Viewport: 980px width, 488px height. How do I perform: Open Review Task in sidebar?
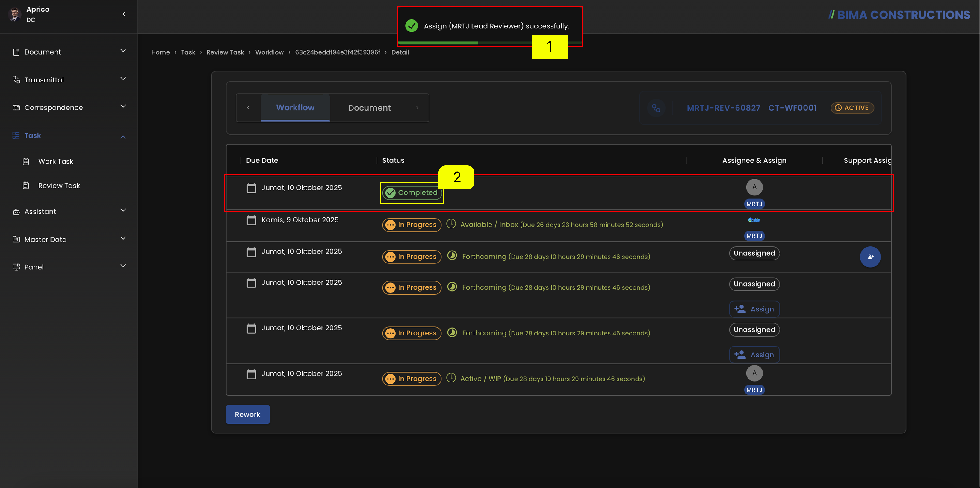click(59, 186)
